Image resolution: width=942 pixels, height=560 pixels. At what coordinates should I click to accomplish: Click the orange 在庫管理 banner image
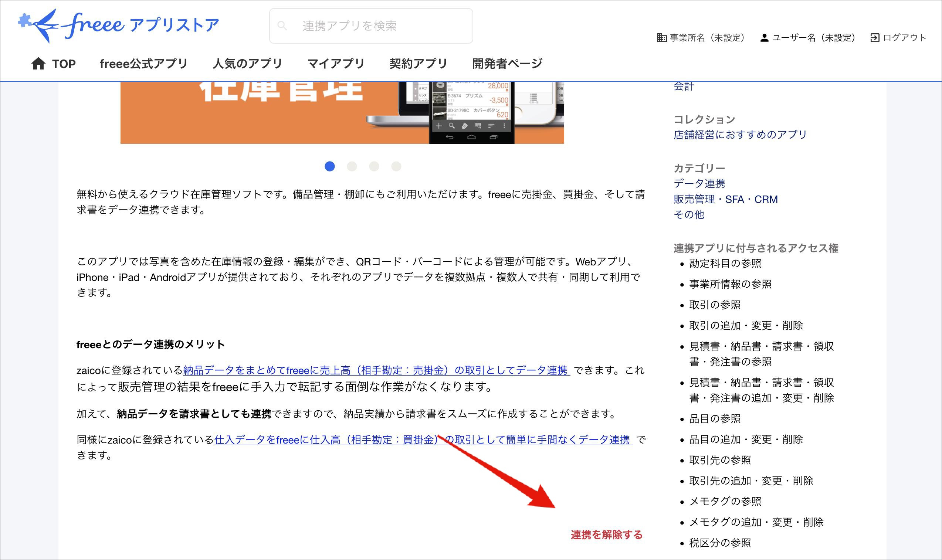pyautogui.click(x=342, y=113)
